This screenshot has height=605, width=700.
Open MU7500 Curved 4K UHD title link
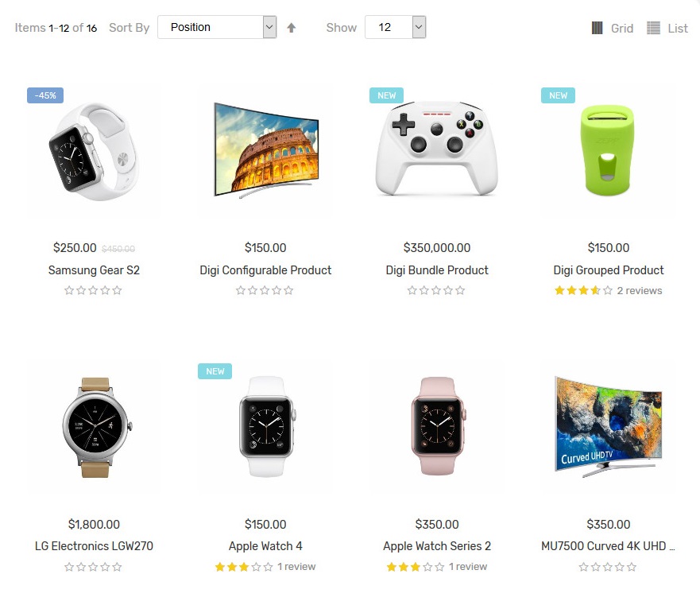pyautogui.click(x=608, y=546)
